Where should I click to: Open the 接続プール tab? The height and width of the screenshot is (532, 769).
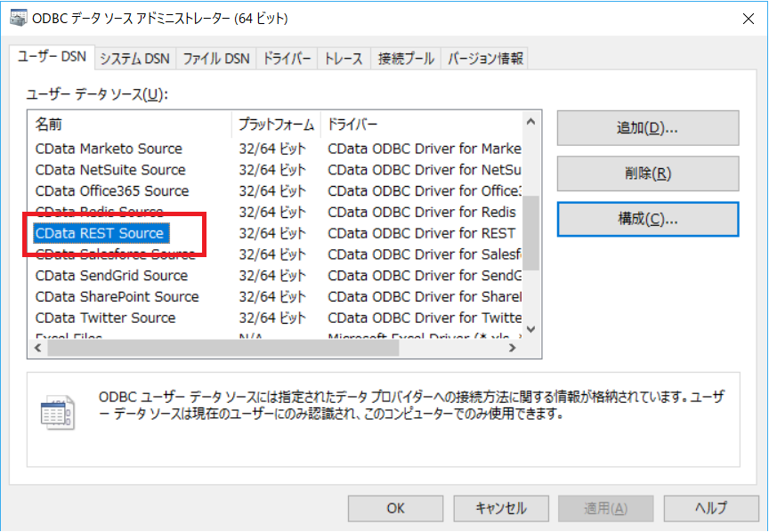click(x=406, y=59)
